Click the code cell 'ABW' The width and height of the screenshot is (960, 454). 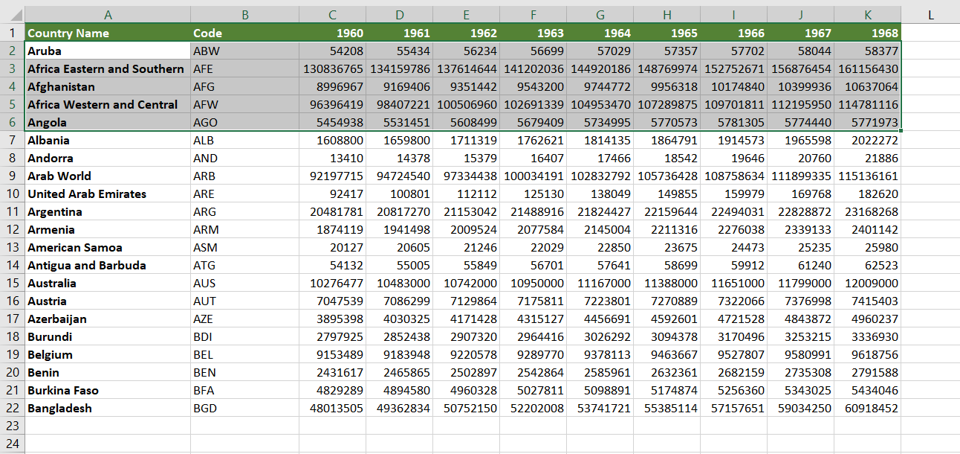(x=245, y=51)
